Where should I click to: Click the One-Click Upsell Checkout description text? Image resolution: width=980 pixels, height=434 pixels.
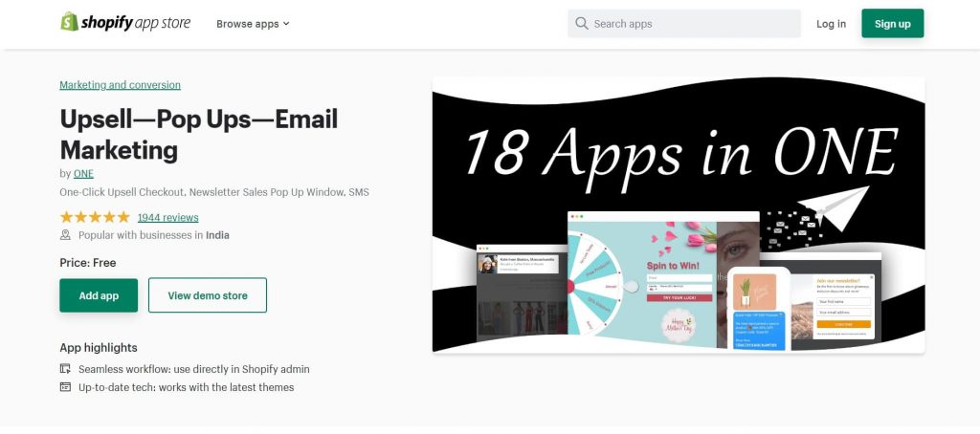[214, 192]
